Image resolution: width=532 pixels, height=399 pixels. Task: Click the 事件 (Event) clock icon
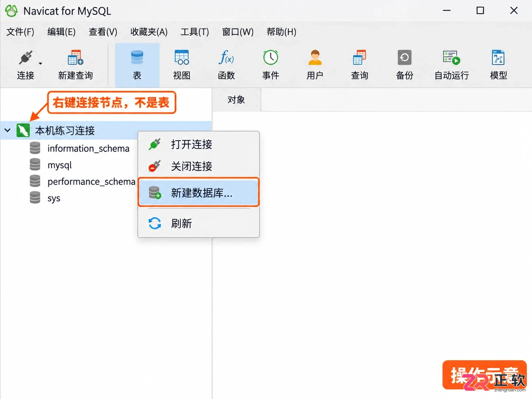click(x=271, y=58)
